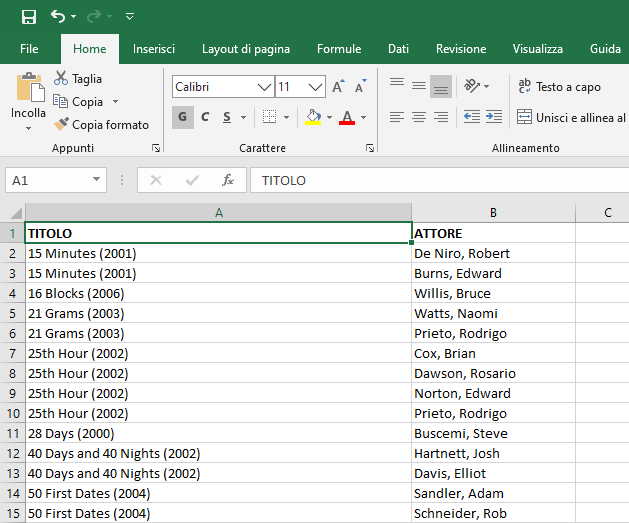Select cell containing De Niro, Robert

click(493, 253)
